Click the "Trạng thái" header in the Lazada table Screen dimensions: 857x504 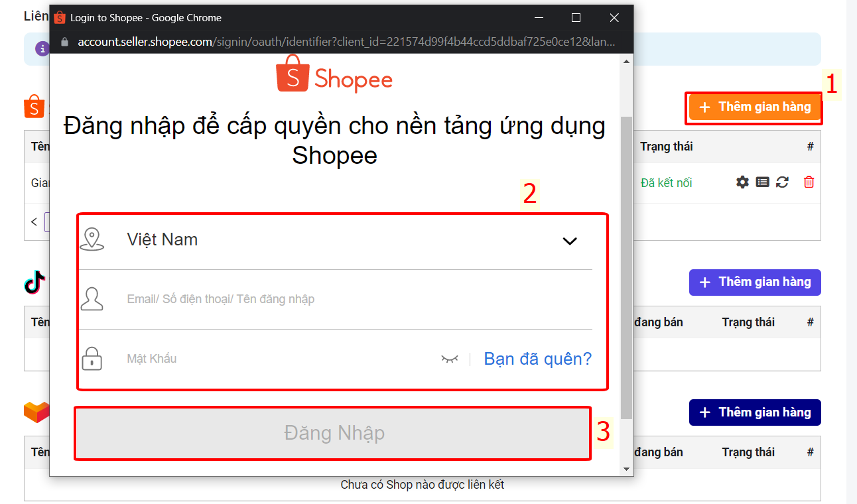748,452
